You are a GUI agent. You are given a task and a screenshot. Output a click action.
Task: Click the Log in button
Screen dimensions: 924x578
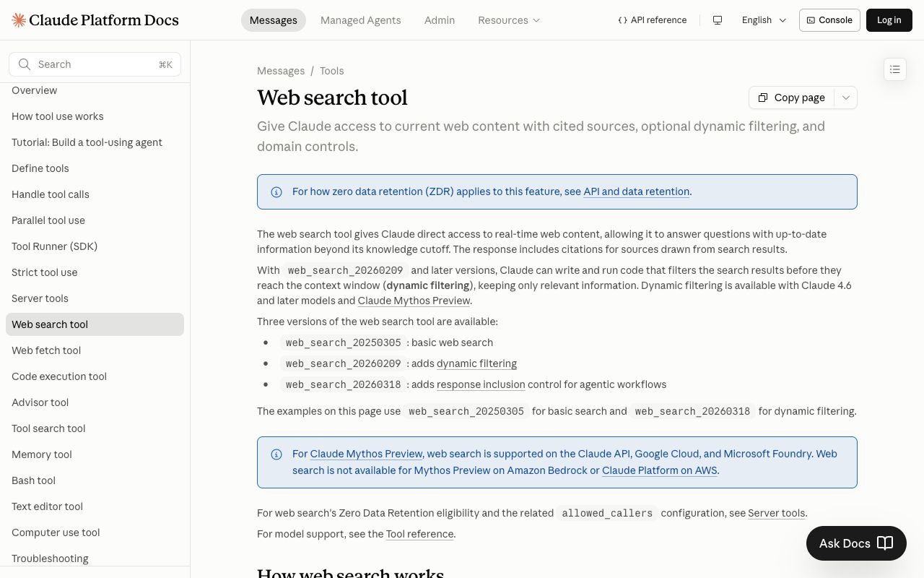tap(889, 20)
